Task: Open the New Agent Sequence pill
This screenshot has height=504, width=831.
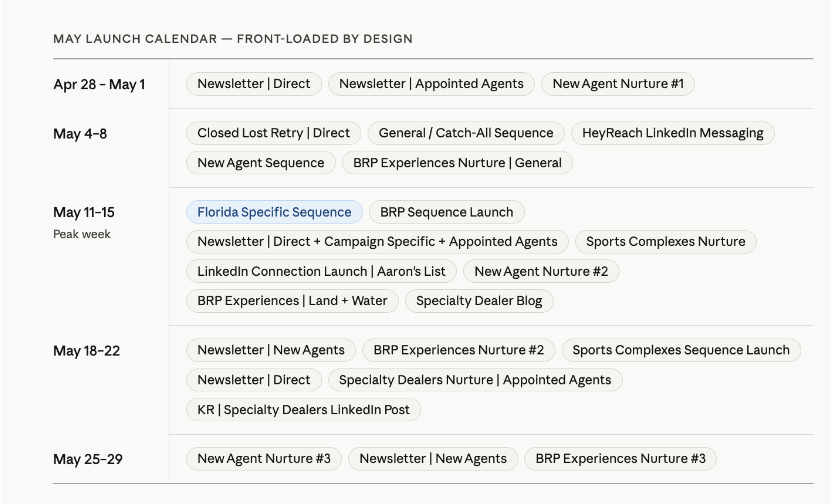Action: pyautogui.click(x=261, y=163)
